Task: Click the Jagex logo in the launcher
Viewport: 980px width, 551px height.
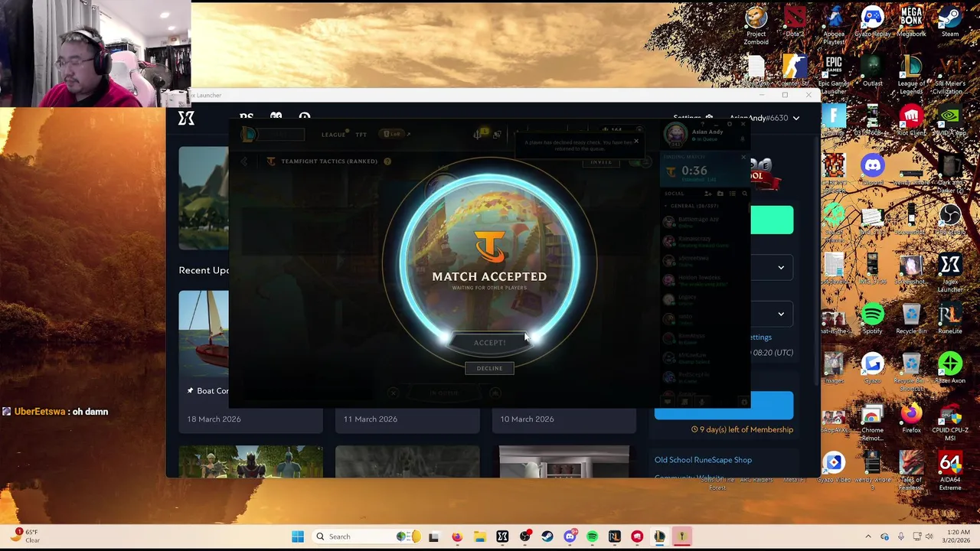Action: 186,118
